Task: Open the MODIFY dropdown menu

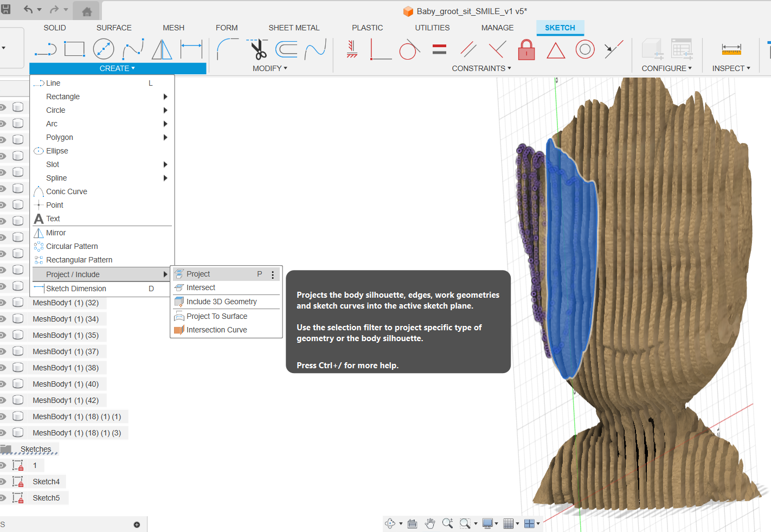Action: pos(270,68)
